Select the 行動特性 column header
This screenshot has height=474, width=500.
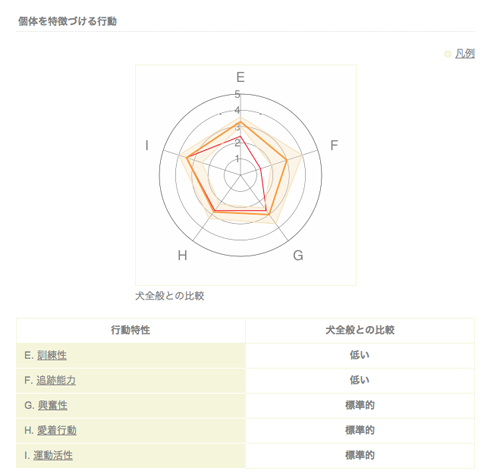[x=131, y=330]
